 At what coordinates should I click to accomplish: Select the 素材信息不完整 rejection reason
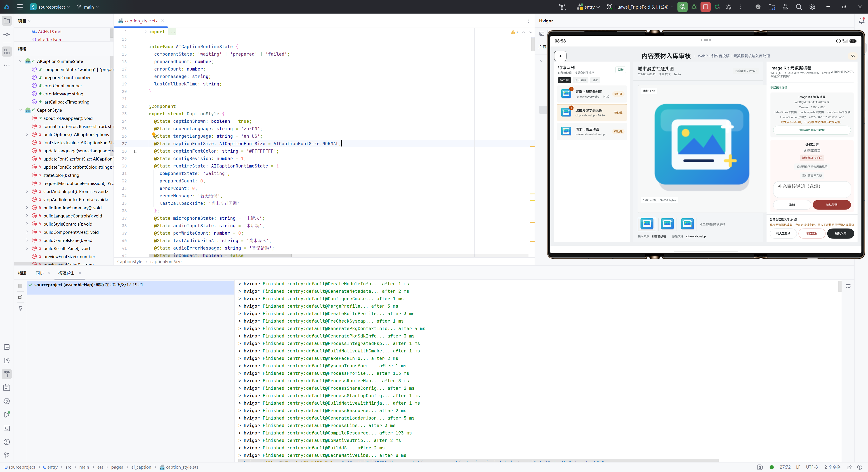click(812, 175)
